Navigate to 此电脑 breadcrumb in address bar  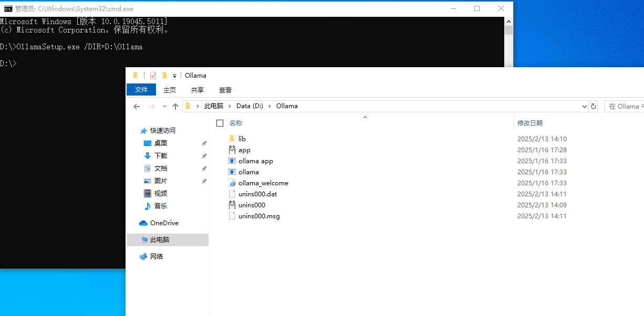(214, 106)
